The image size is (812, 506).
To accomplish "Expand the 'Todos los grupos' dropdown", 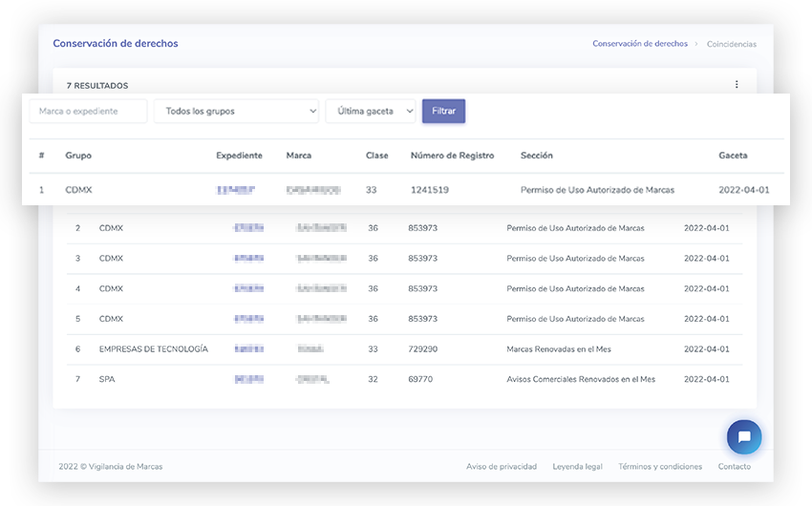I will tap(236, 112).
